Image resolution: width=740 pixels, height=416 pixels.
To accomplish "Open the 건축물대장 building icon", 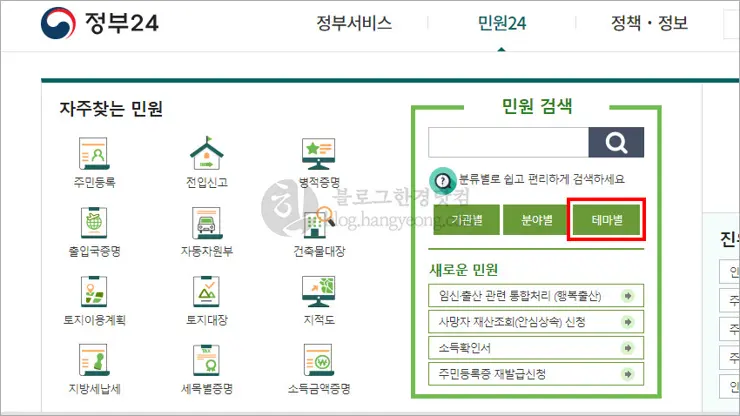I will point(319,223).
